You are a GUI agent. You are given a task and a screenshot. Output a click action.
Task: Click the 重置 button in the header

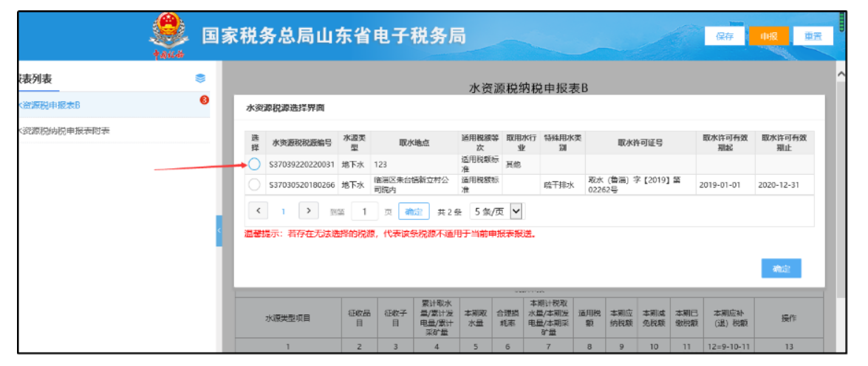click(x=813, y=36)
